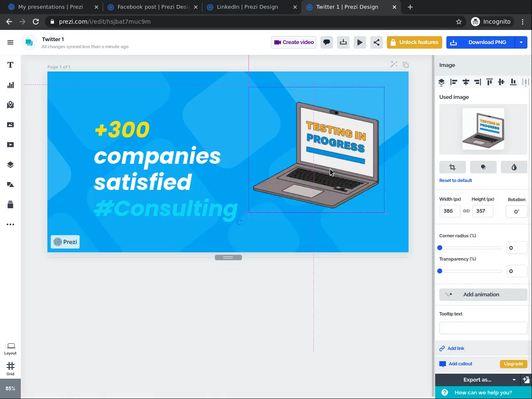Open the Layout panel
The height and width of the screenshot is (399, 532).
pos(10,349)
